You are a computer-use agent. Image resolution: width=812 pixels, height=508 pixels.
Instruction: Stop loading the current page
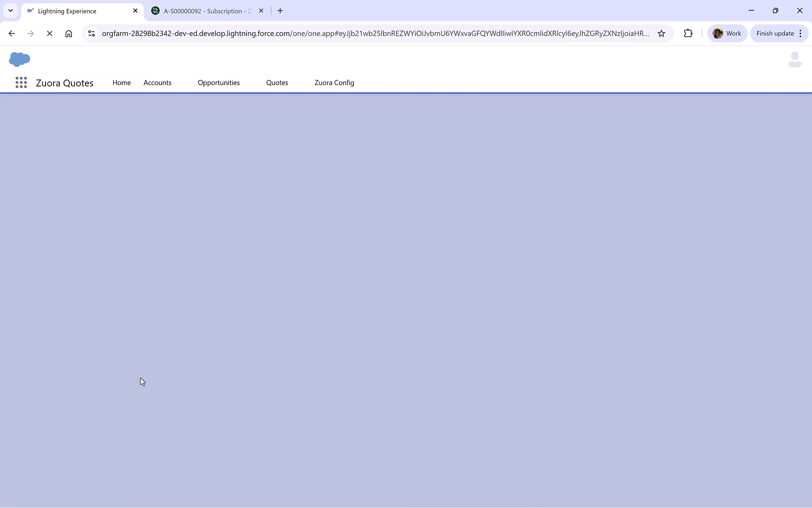pos(50,33)
